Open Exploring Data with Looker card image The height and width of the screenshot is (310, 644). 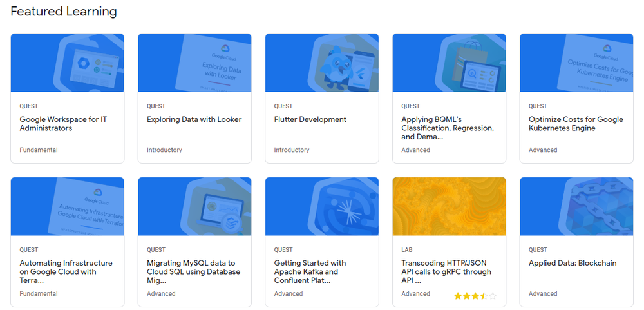click(x=194, y=63)
